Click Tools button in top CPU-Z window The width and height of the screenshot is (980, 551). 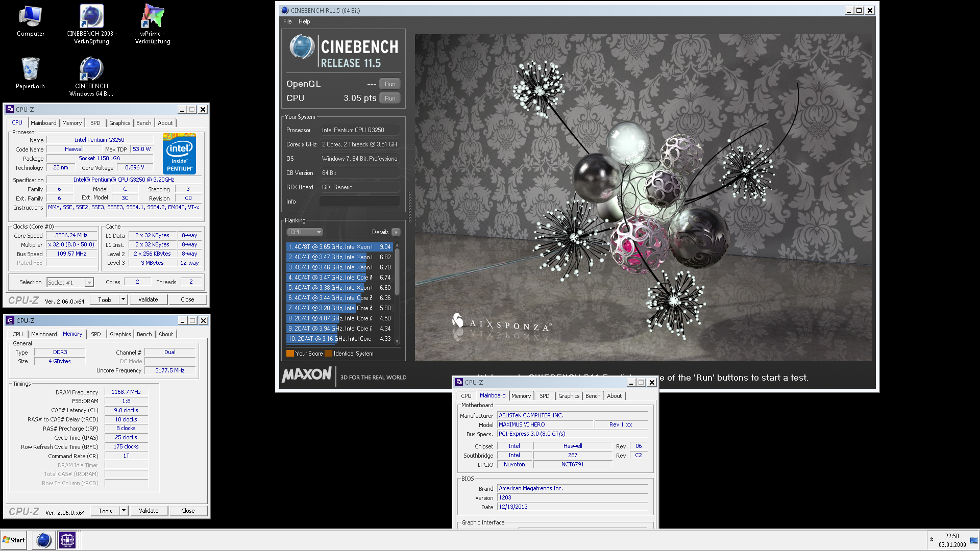pyautogui.click(x=105, y=299)
